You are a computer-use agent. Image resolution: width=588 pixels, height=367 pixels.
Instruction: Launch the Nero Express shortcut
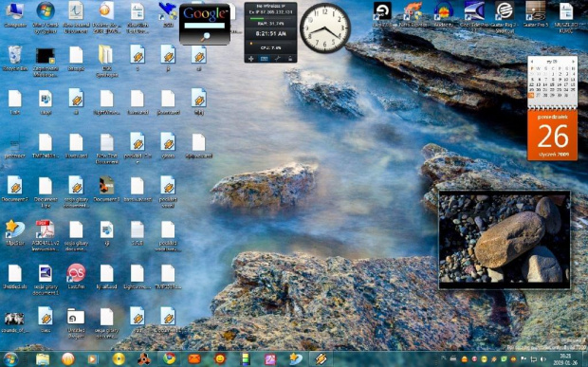tap(413, 14)
